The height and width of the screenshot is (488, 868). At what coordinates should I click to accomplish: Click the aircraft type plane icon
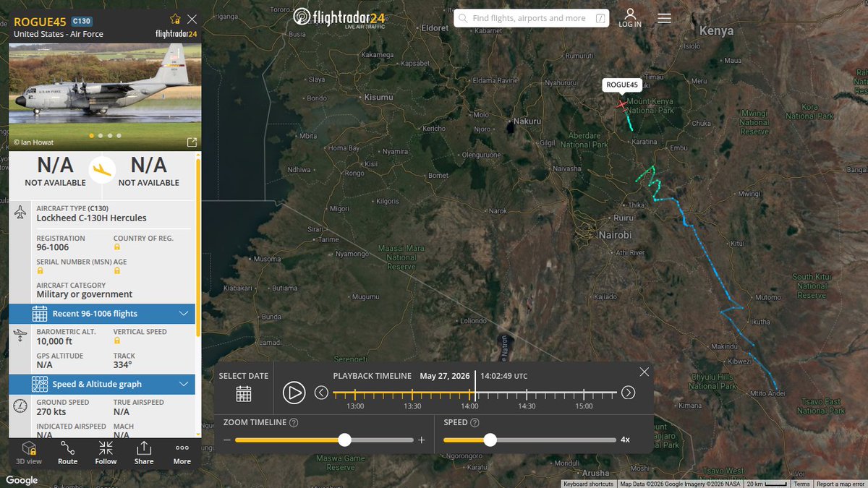tap(20, 213)
